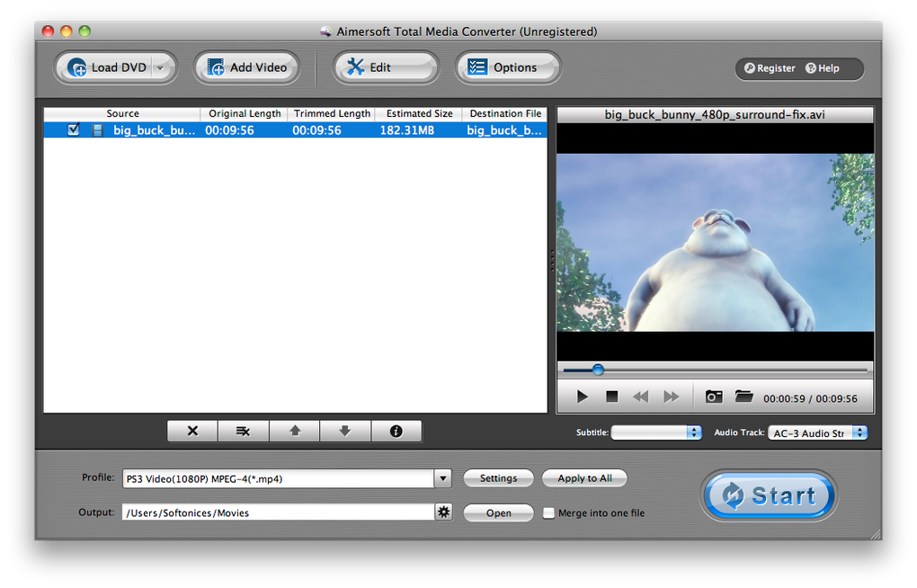The height and width of the screenshot is (588, 917).
Task: Expand the Load DVD dropdown arrow
Action: [162, 67]
